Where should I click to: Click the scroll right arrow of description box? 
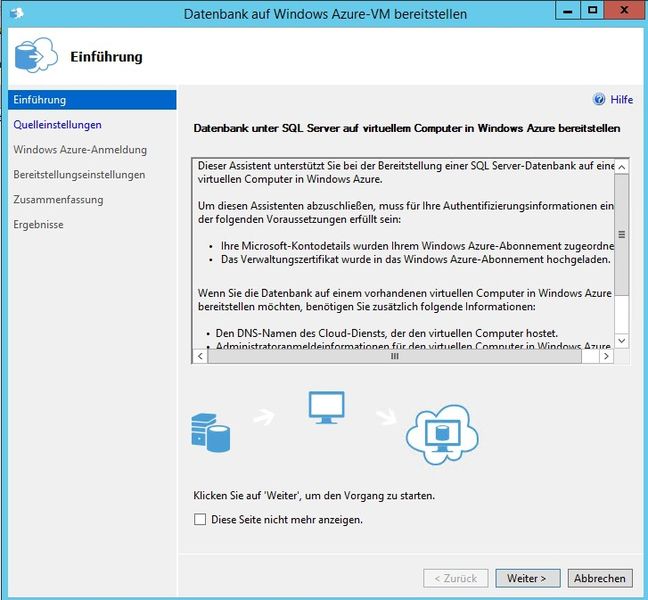tap(606, 356)
